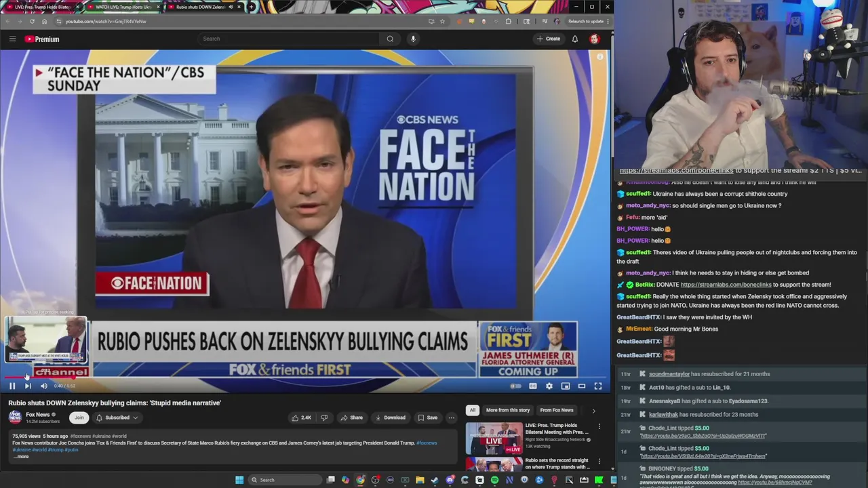Go to YouTube Premium home logo
This screenshot has height=488, width=868.
click(42, 39)
